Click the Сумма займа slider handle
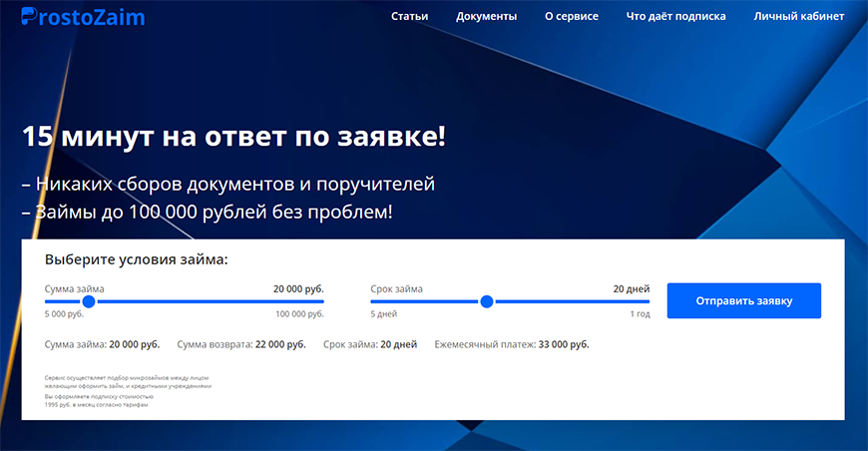Viewport: 868px width, 451px height. click(89, 301)
